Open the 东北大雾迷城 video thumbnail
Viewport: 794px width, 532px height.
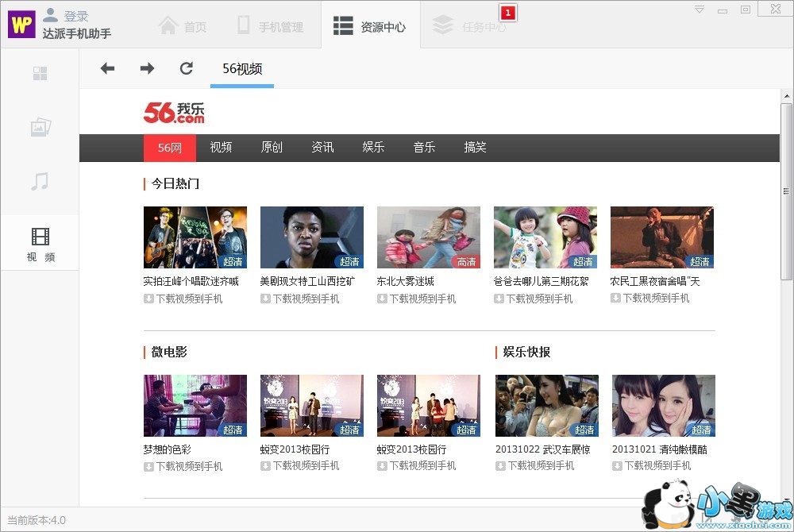(429, 237)
